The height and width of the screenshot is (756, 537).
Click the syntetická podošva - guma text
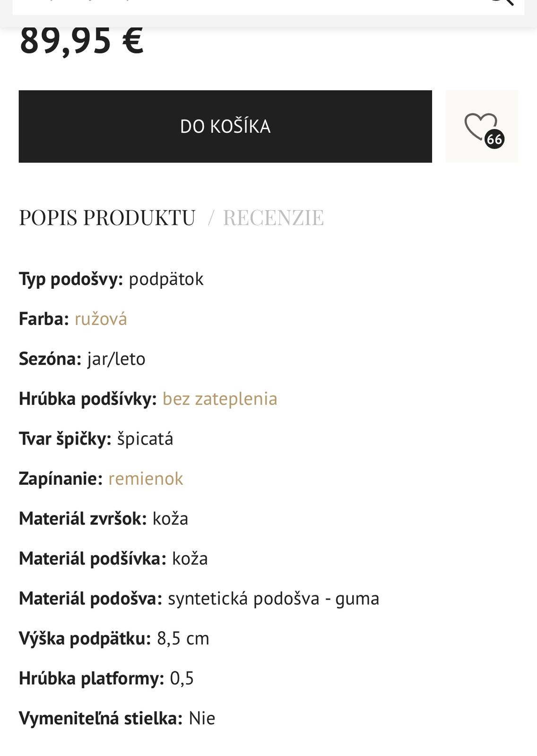(274, 599)
